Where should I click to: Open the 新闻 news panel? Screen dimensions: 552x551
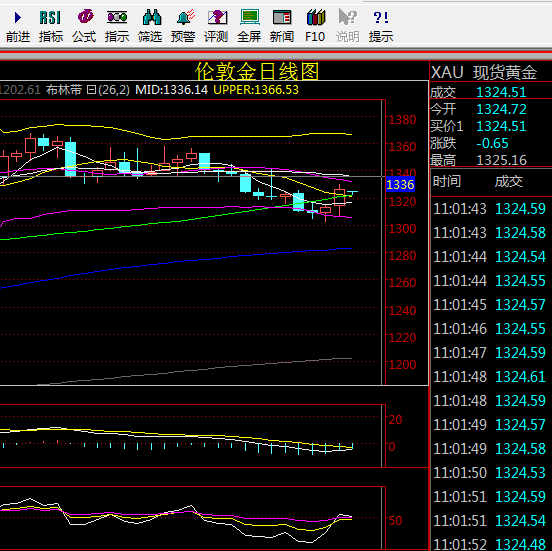point(282,26)
